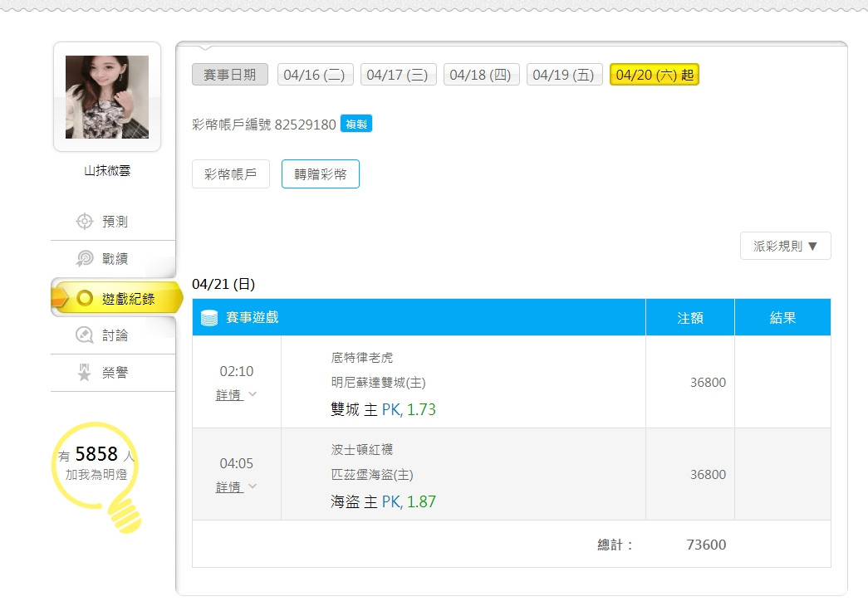Click the 5858 follower count

click(x=97, y=454)
